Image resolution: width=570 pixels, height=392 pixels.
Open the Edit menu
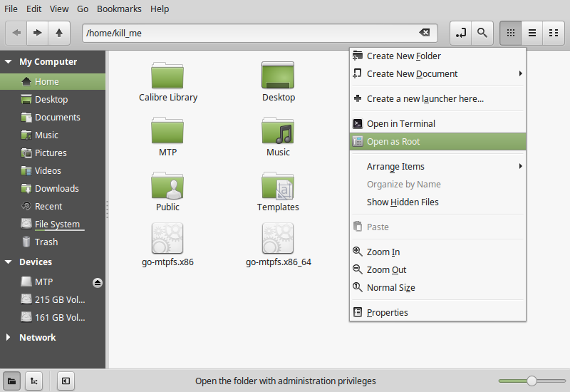(33, 9)
